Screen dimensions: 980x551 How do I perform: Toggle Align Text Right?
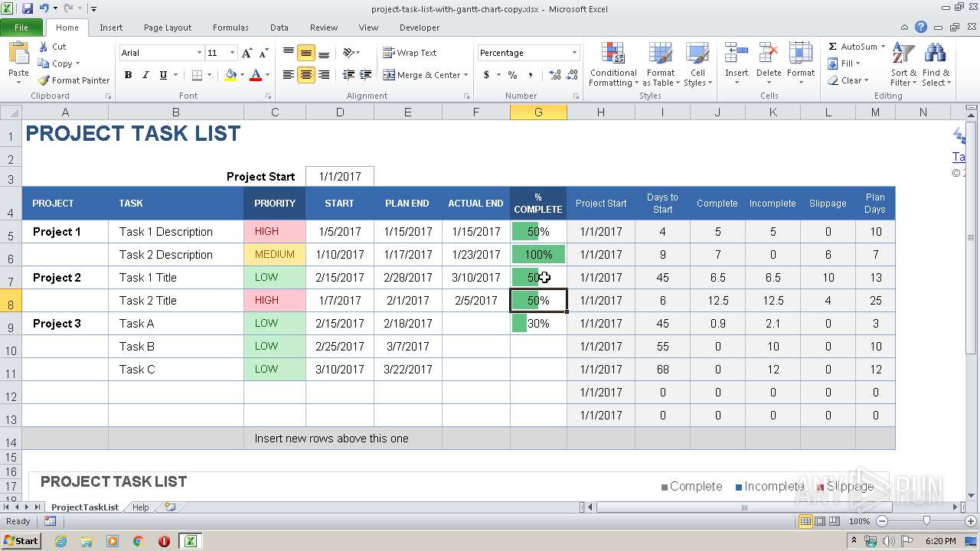pos(324,75)
